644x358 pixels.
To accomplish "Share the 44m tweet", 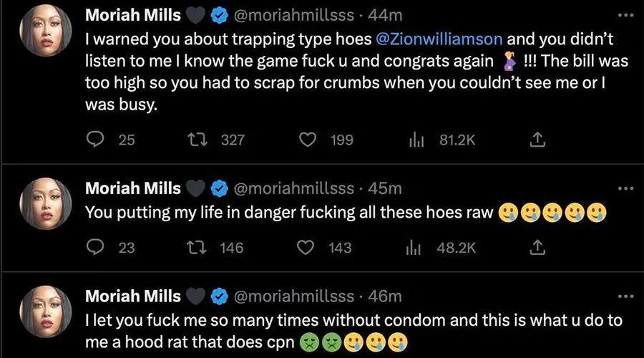I will pos(537,140).
